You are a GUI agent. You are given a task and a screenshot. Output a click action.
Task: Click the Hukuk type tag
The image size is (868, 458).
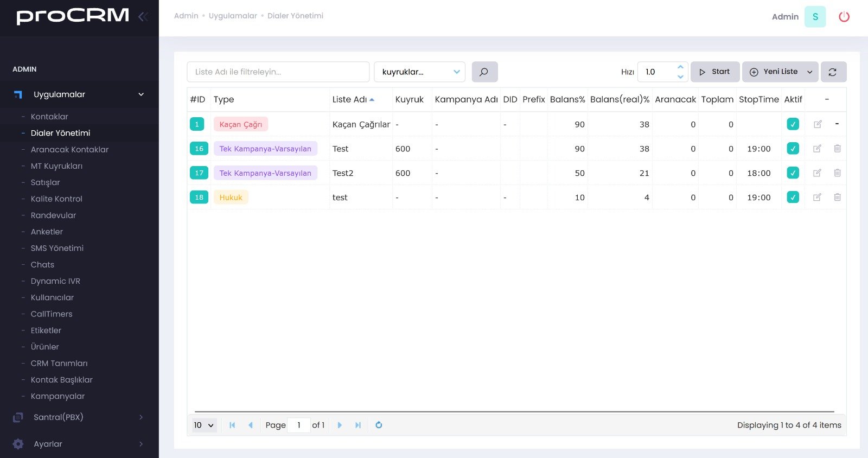[231, 198]
